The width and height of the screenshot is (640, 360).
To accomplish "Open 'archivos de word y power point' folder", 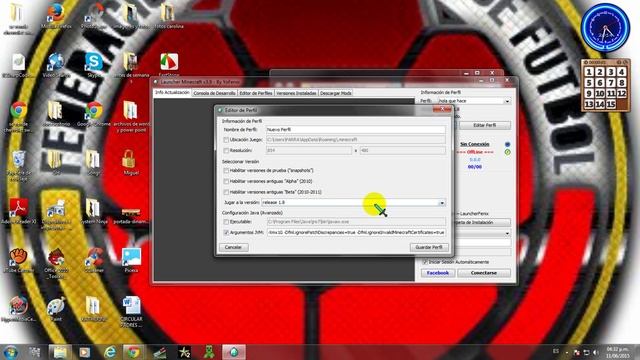I will coord(131,116).
